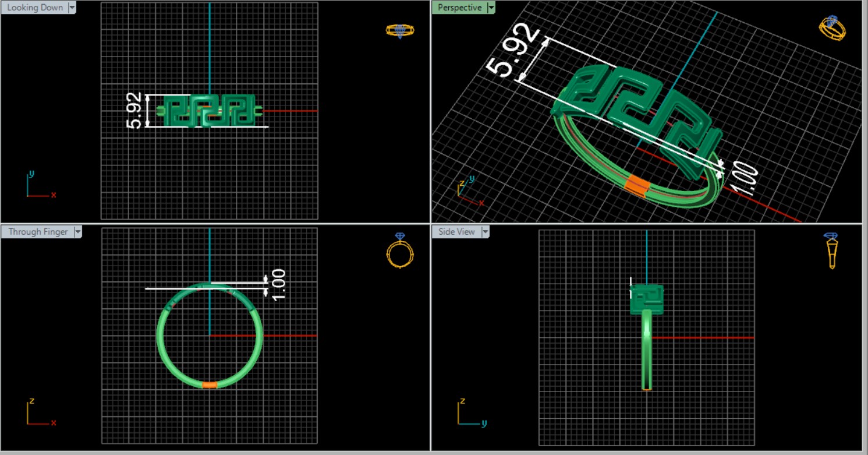Expand the Perspective viewport dropdown arrow
This screenshot has height=455, width=868.
coord(491,8)
